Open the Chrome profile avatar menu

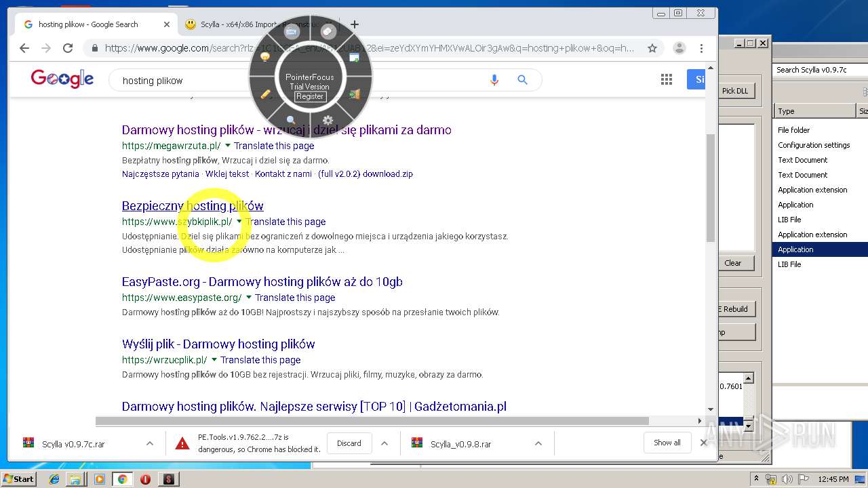coord(679,48)
